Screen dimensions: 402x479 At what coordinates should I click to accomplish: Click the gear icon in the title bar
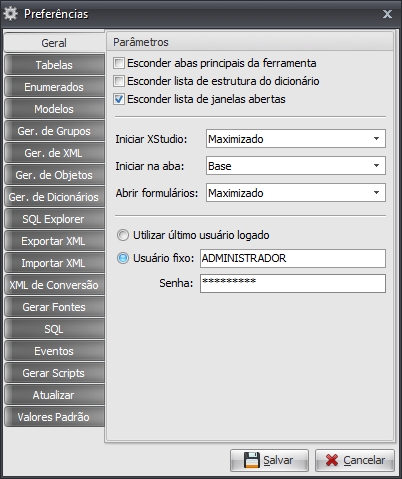(10, 14)
